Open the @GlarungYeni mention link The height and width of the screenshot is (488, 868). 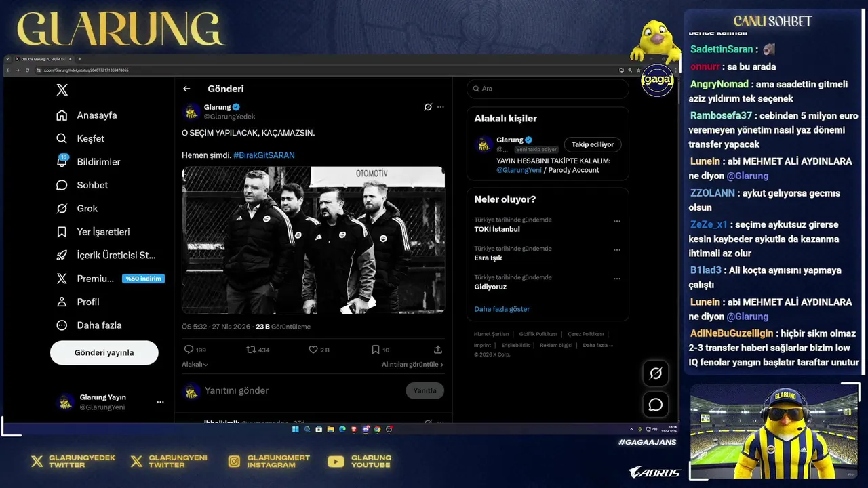pos(519,170)
